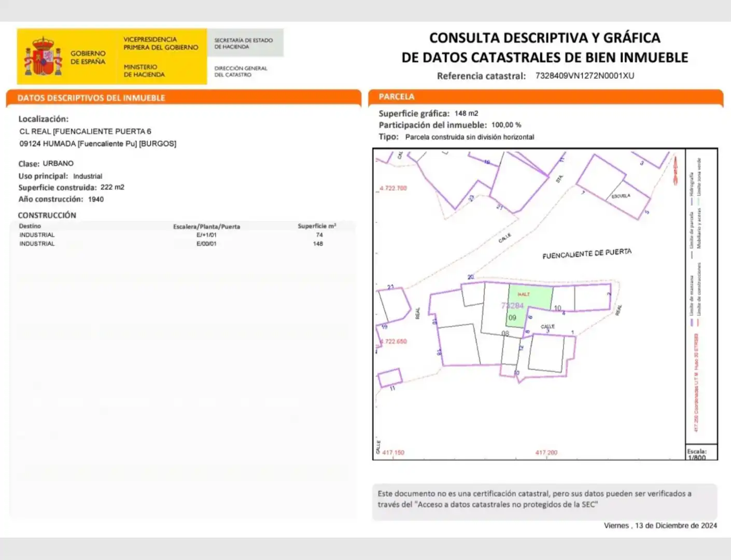Click the Gobierno de España logo text

pos(88,57)
